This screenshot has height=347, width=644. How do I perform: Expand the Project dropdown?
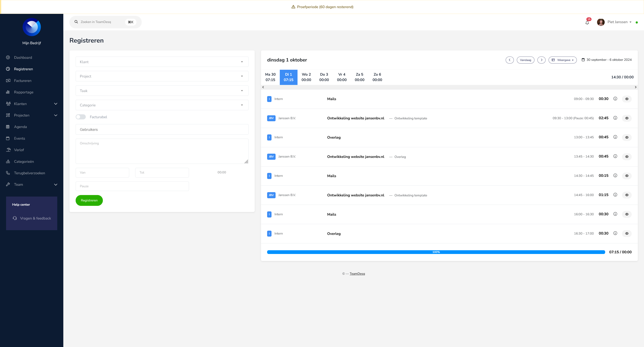tap(161, 76)
